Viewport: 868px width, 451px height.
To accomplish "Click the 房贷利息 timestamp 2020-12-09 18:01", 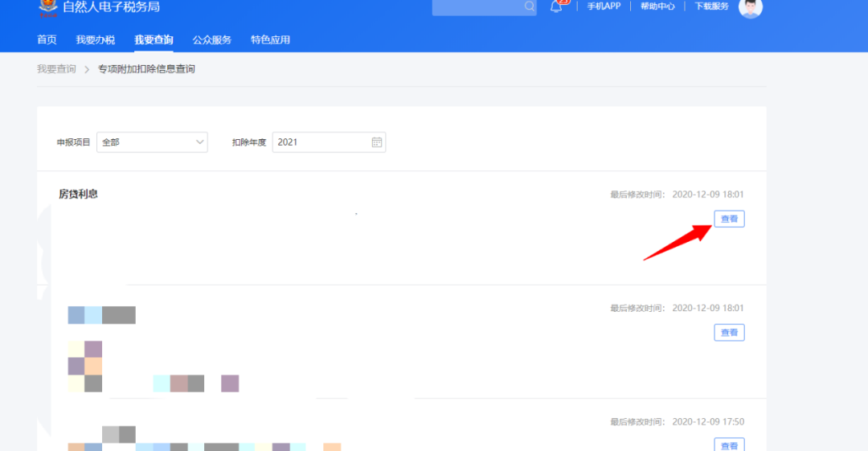I will (x=707, y=195).
